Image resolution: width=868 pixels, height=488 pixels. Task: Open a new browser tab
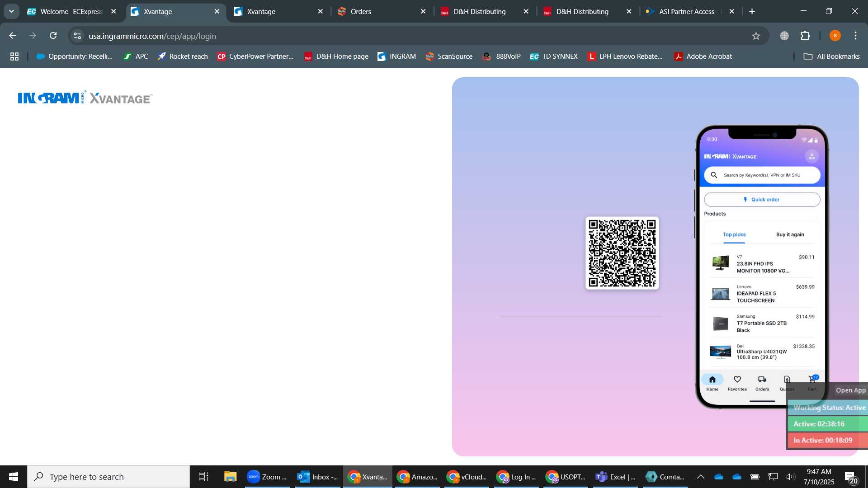[x=752, y=11]
